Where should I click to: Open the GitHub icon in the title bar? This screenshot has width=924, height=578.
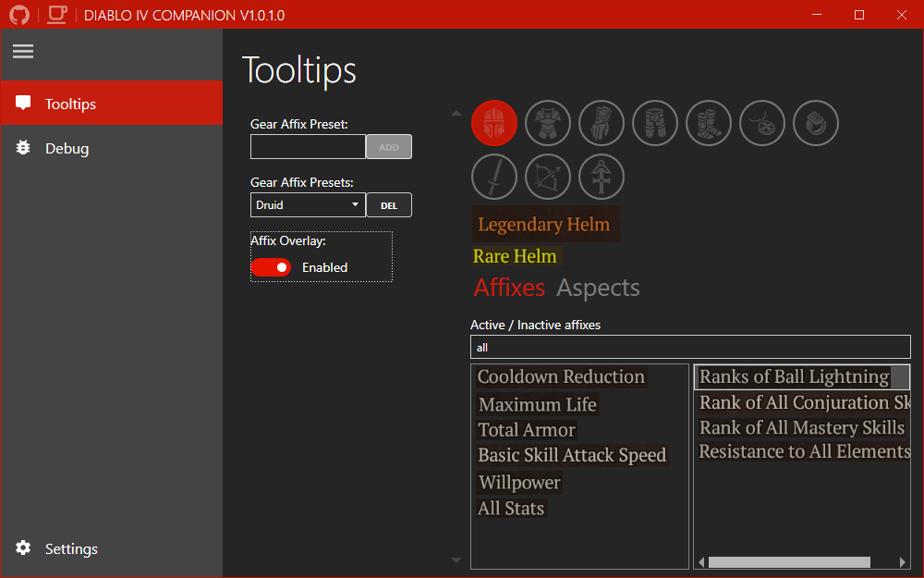tap(18, 14)
